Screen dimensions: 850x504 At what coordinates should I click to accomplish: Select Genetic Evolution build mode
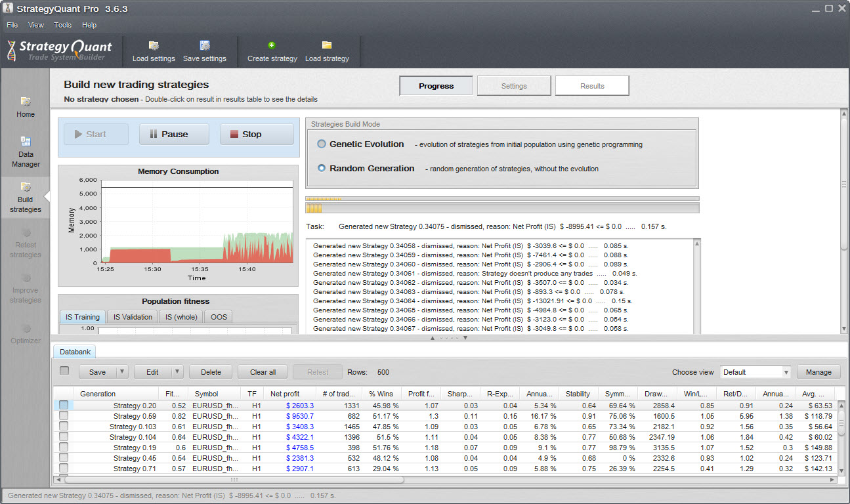point(322,144)
